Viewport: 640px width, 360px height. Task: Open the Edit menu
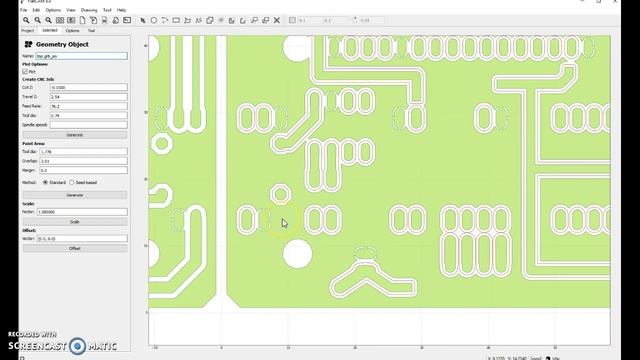pyautogui.click(x=36, y=10)
